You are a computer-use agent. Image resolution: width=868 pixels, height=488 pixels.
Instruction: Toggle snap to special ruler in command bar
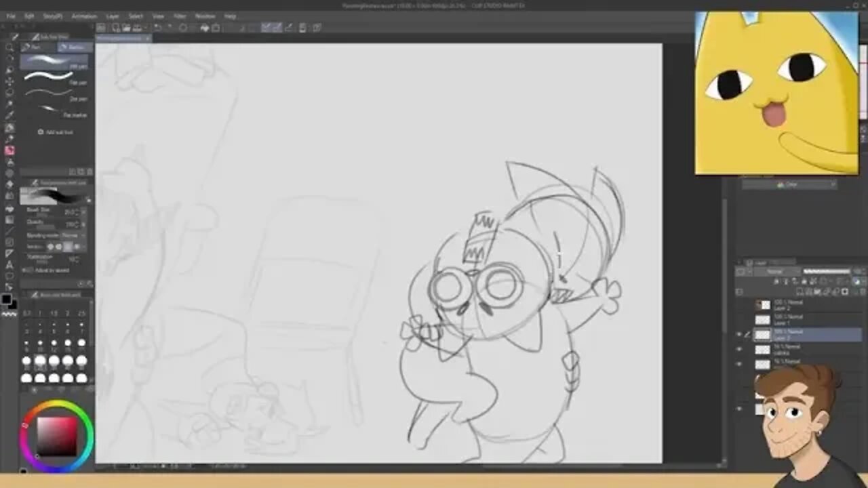277,28
